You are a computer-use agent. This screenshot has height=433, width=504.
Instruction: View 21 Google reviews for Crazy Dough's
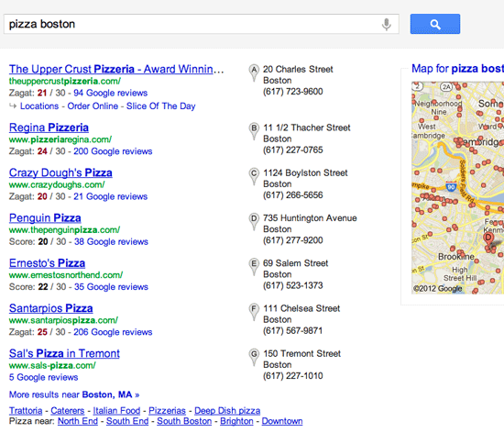click(111, 196)
